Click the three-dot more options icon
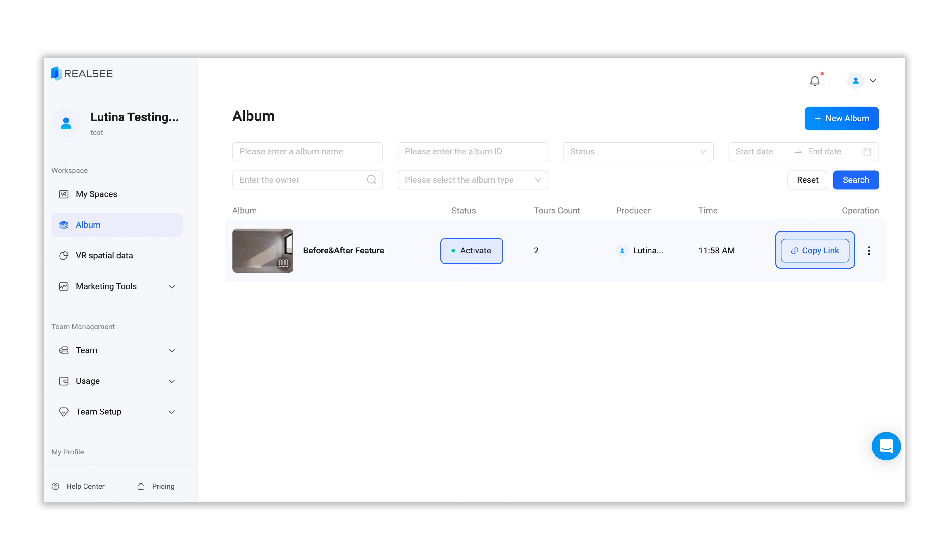Screen dimensions: 949x560 [x=869, y=251]
